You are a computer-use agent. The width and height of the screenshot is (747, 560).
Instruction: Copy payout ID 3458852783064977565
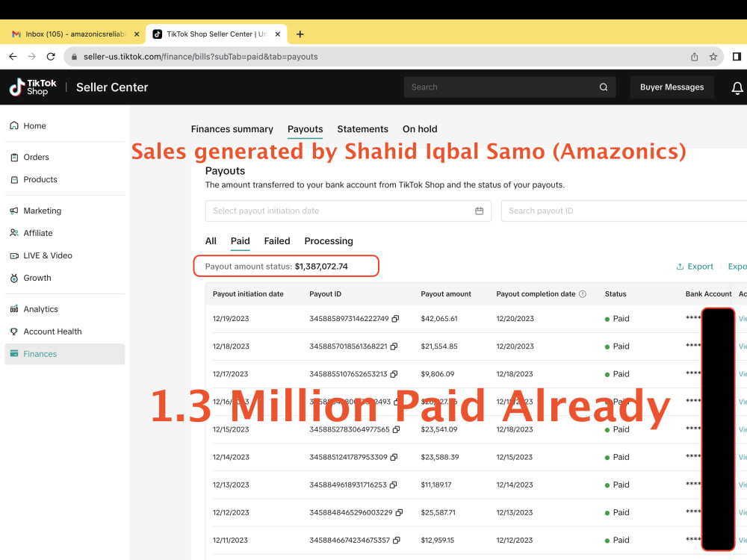397,429
